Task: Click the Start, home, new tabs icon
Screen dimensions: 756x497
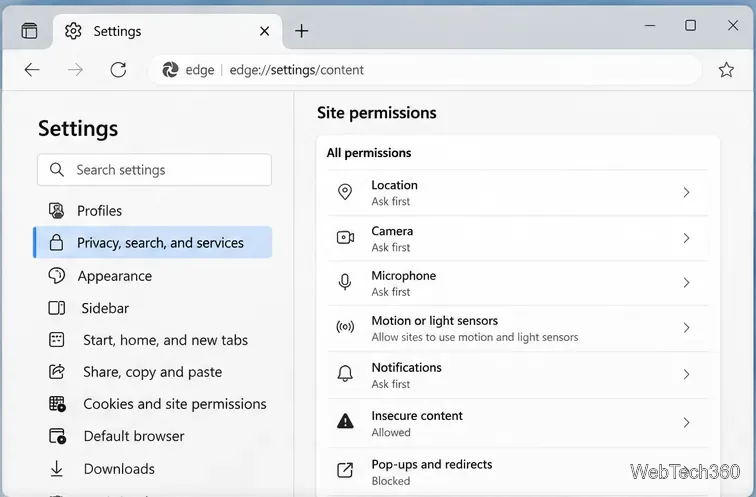Action: point(56,339)
